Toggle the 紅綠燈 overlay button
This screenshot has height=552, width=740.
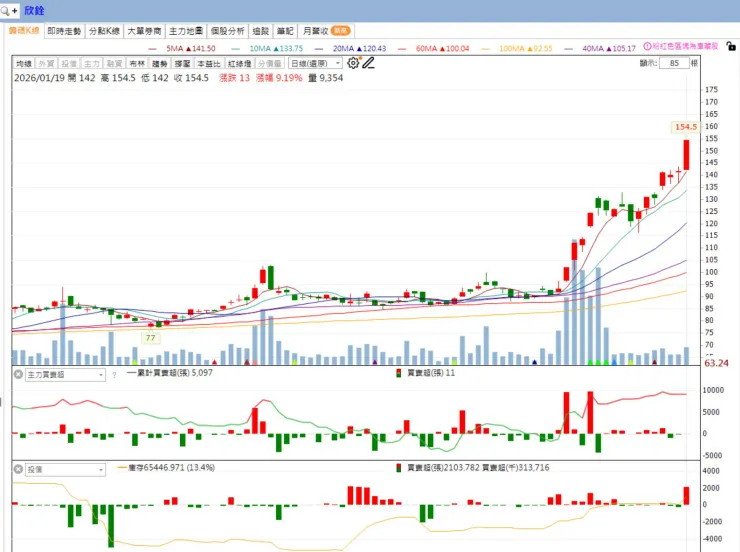tap(240, 63)
